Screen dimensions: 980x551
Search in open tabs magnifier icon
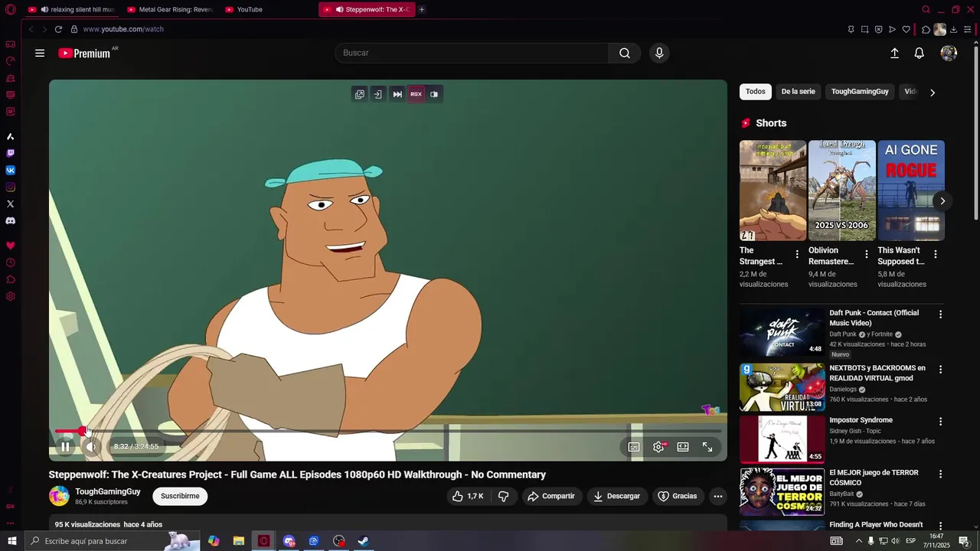[x=926, y=9]
